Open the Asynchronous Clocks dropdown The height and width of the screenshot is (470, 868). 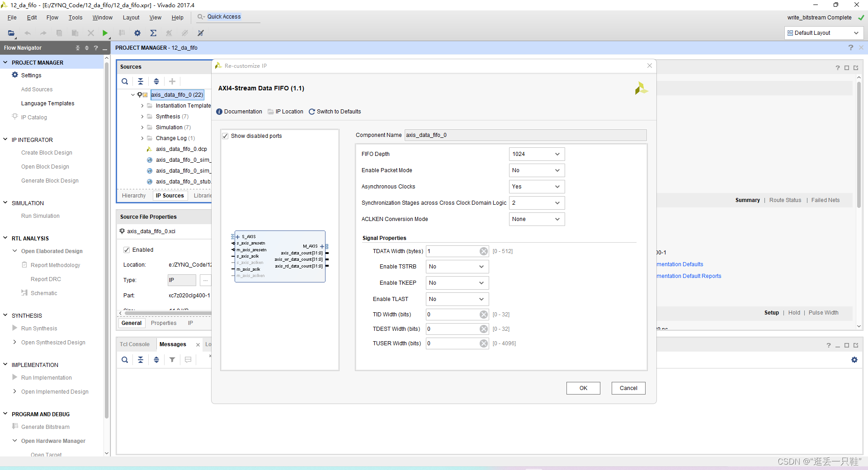coord(537,187)
